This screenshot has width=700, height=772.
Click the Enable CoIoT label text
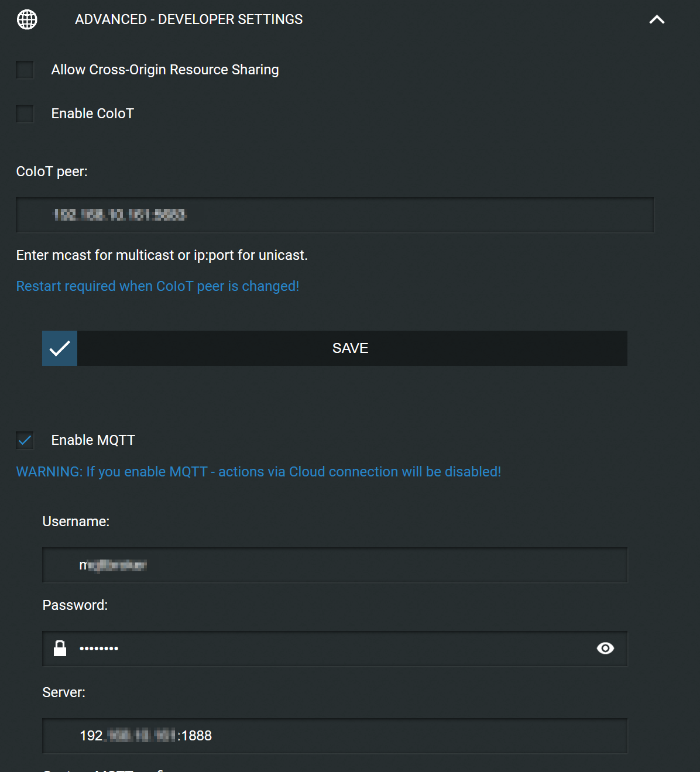tap(92, 114)
